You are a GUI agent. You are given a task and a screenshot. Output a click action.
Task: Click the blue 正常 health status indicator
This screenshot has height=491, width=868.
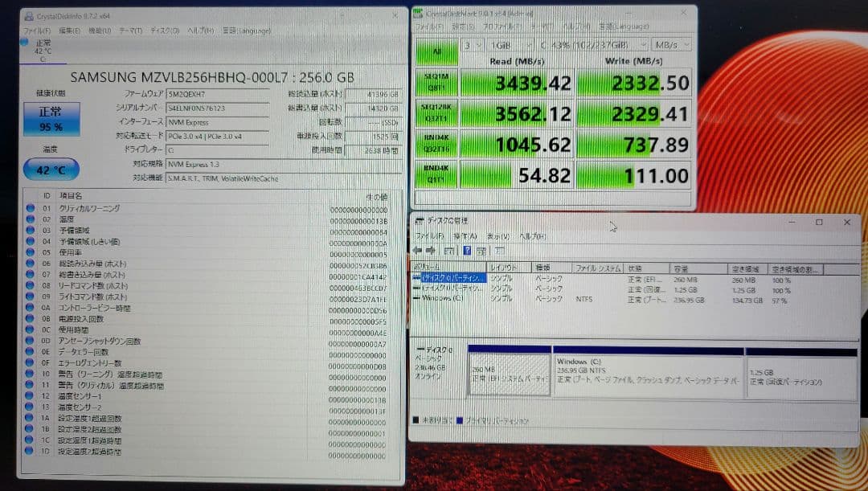[51, 120]
